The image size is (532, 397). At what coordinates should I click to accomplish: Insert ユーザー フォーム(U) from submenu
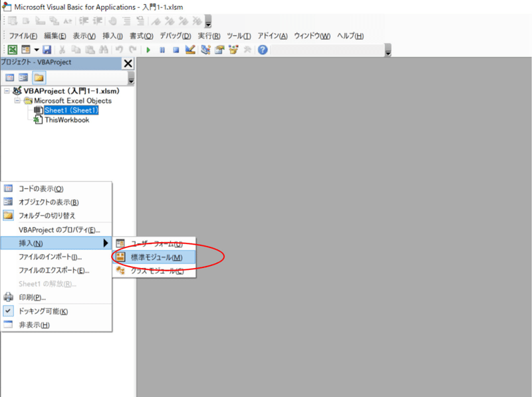click(154, 244)
